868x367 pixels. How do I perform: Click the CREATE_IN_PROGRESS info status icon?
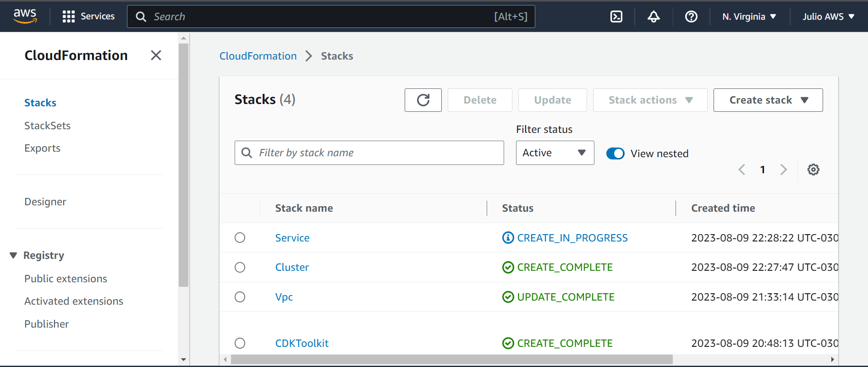pyautogui.click(x=508, y=238)
